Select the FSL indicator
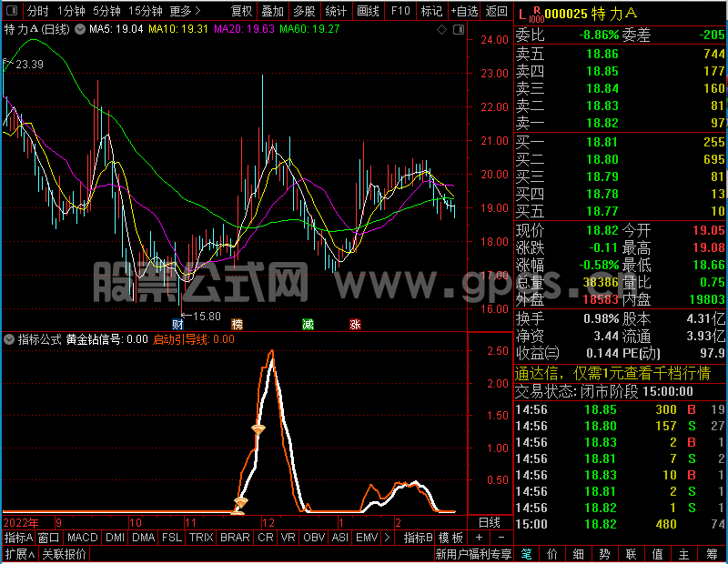 (172, 538)
